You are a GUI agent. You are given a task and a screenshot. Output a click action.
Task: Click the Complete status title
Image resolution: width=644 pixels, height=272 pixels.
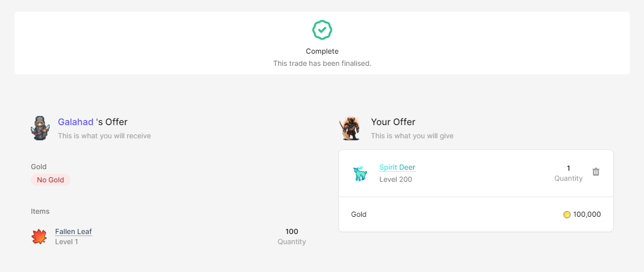coord(322,51)
